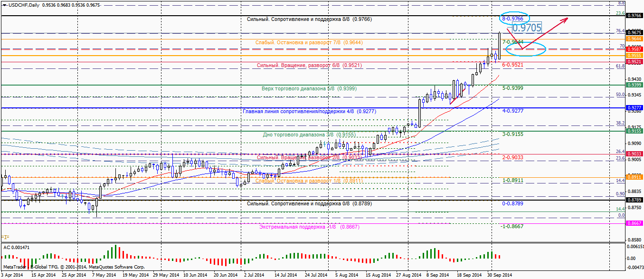Click the AC 0.001471 indicator label
Viewport: 644px width, 279px height.
pyautogui.click(x=17, y=248)
